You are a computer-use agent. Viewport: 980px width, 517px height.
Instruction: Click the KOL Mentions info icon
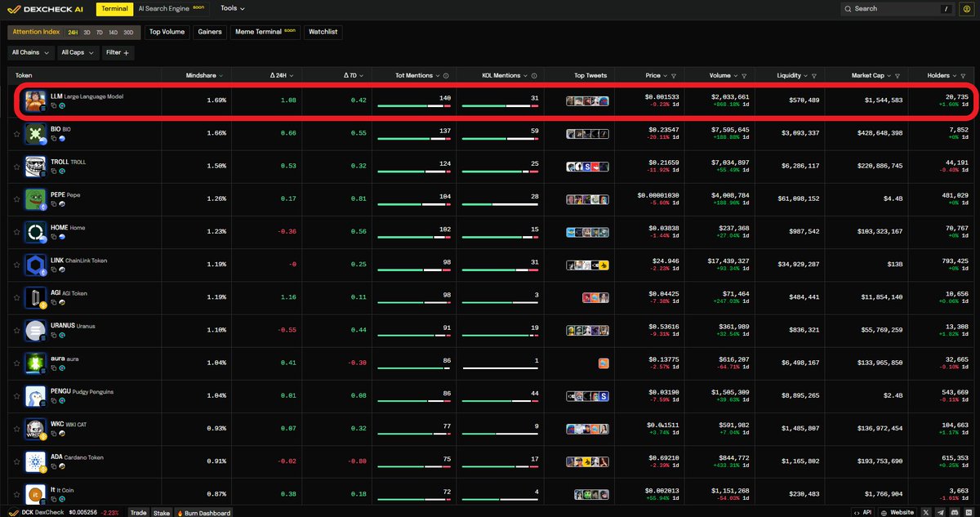534,75
